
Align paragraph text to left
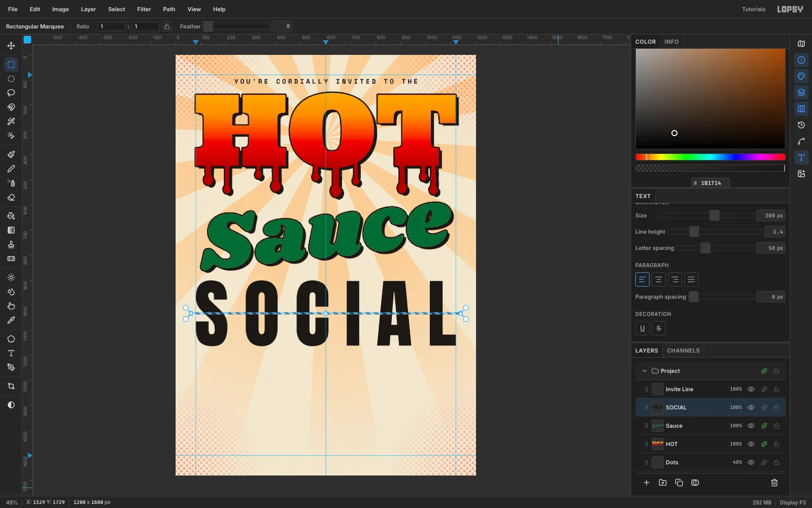tap(642, 279)
